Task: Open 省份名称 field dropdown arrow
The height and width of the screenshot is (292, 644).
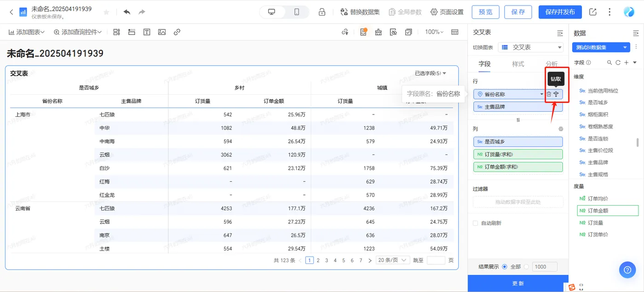Action: pos(541,94)
